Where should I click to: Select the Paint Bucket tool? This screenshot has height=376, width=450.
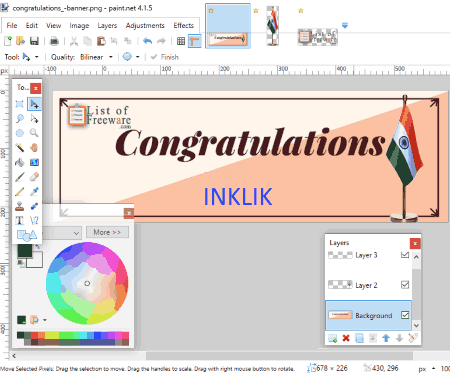coord(20,162)
